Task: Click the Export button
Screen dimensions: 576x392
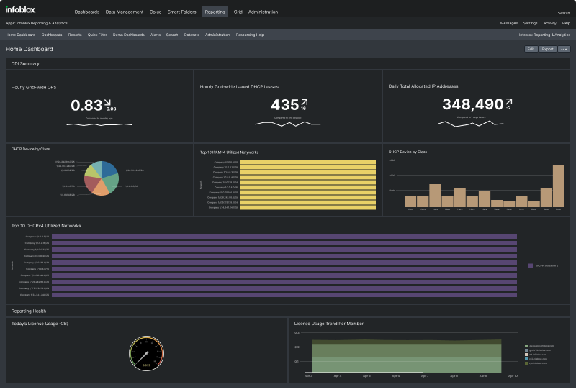Action: (547, 49)
